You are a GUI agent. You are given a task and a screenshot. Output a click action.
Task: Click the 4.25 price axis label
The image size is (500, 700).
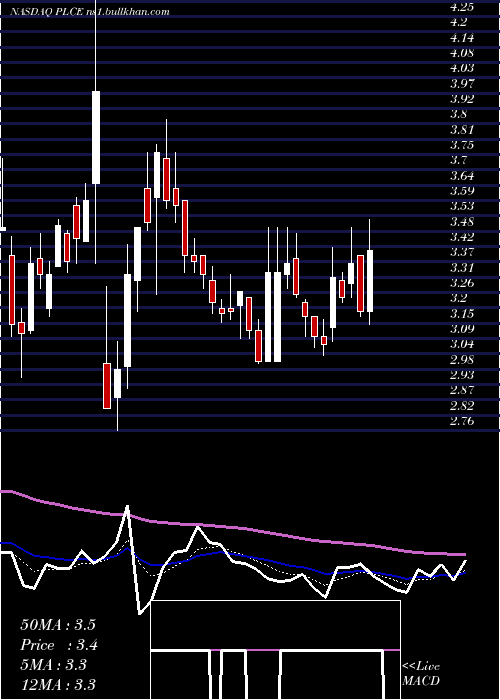coord(462,7)
